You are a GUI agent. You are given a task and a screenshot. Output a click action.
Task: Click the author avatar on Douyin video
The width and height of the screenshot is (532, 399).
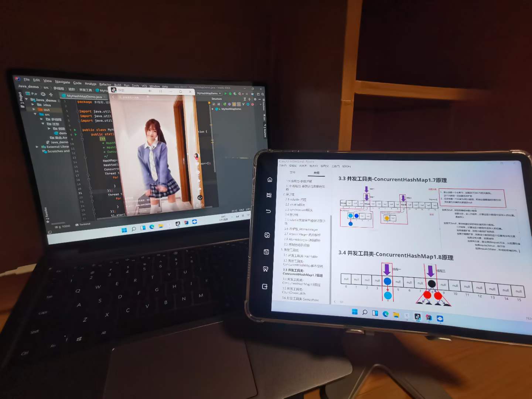point(197,156)
